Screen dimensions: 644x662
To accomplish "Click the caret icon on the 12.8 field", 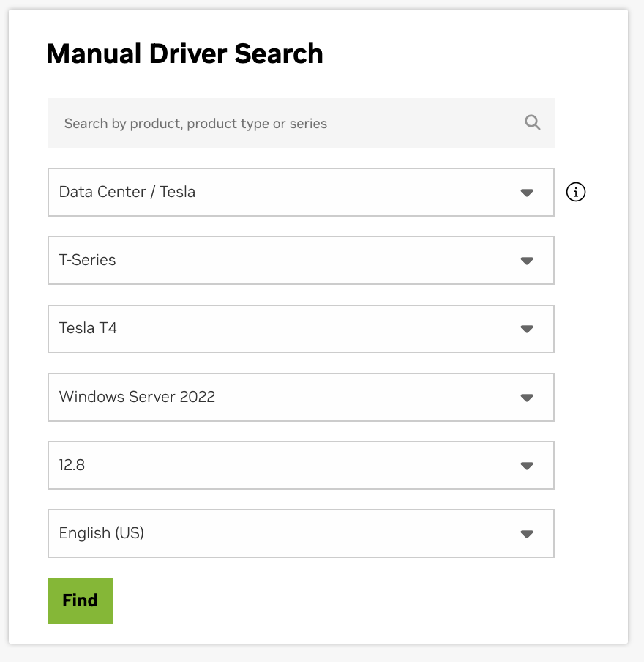I will coord(526,466).
